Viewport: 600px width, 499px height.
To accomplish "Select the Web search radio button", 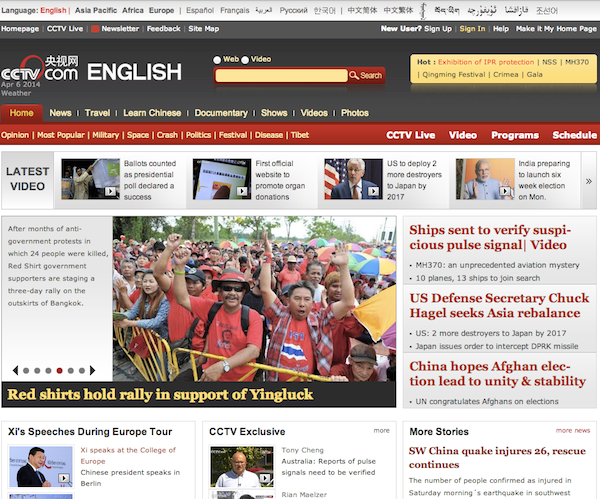I will pos(218,60).
